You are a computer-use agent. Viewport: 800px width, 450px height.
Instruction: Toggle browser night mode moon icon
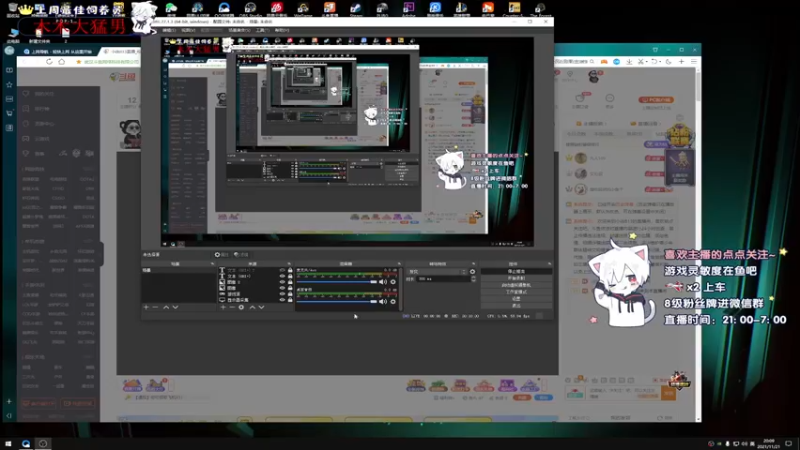point(668,62)
